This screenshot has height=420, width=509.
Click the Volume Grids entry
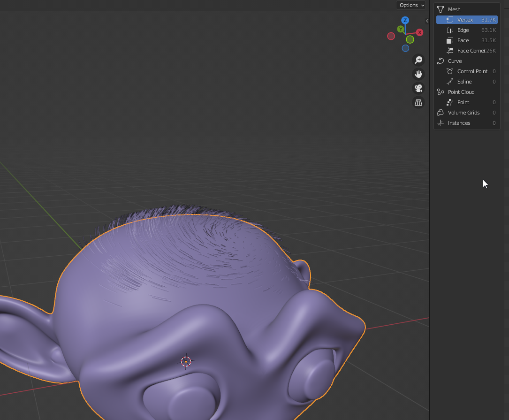[x=463, y=113]
